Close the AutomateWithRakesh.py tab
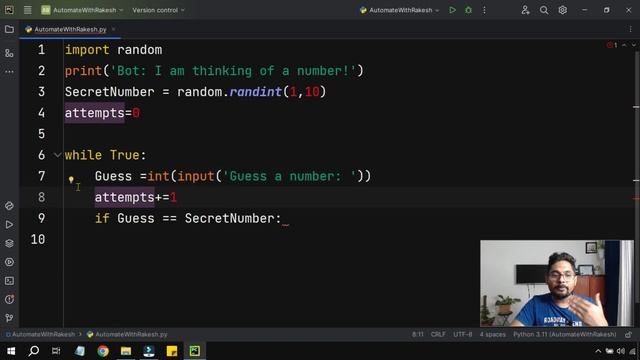Screen dimensions: 640x360 point(113,29)
